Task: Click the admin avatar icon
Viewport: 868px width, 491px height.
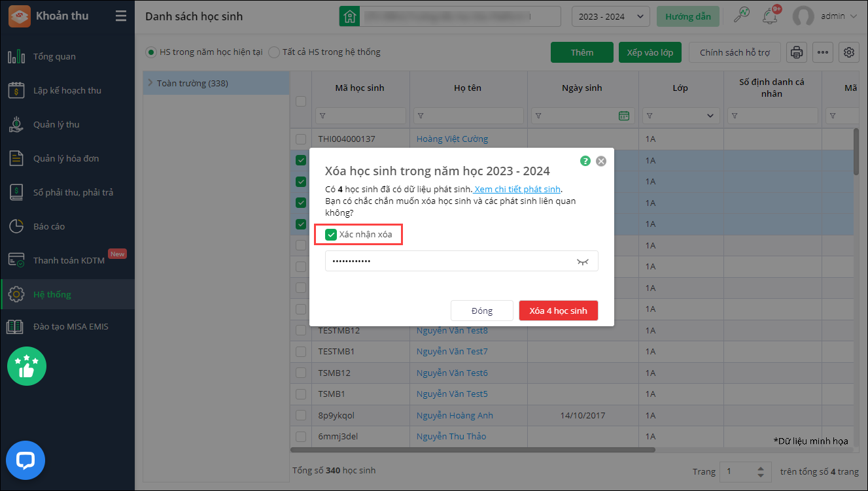Action: 803,16
